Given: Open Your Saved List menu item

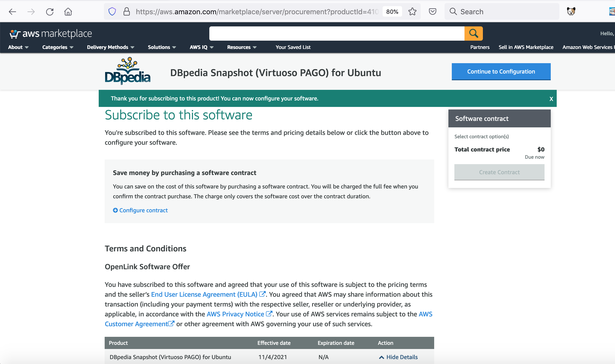Looking at the screenshot, I should point(293,47).
